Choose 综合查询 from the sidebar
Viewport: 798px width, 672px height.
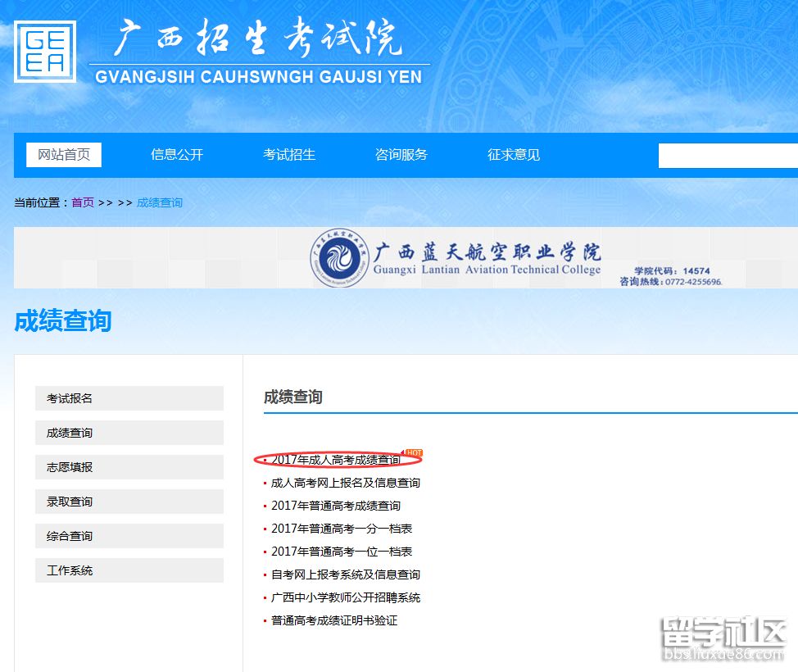129,536
